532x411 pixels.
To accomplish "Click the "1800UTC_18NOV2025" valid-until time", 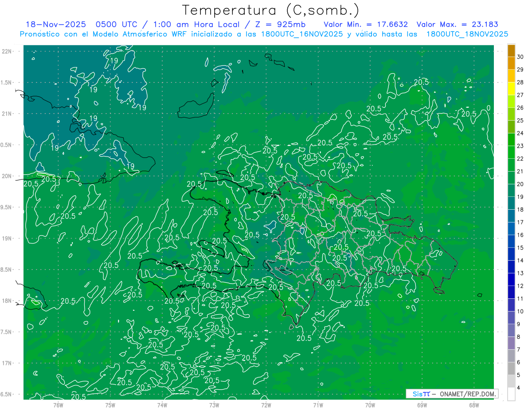I will pos(467,34).
